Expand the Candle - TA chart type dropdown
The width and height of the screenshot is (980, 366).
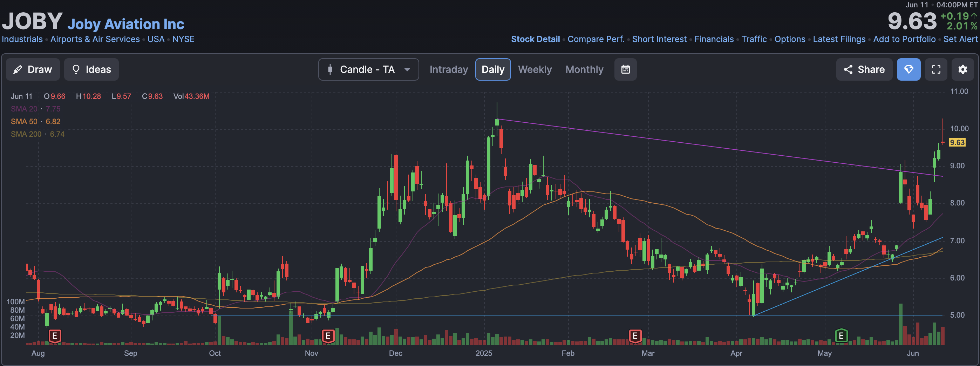(368, 69)
